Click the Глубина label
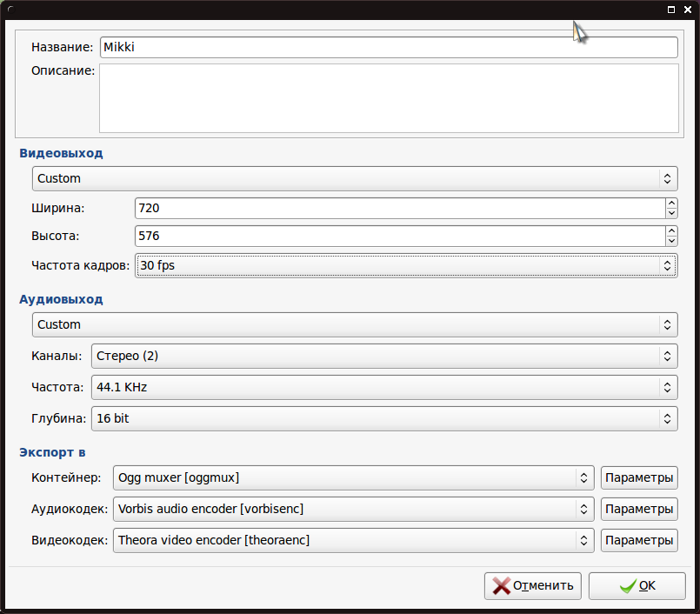Viewport: 700px width, 614px height. 58,418
